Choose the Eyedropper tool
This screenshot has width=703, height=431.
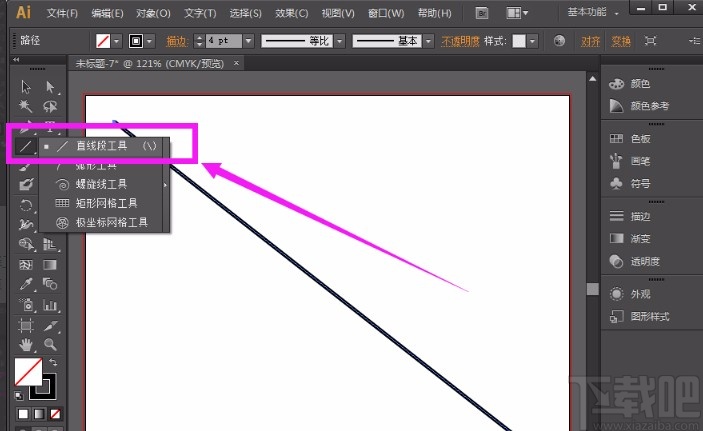tap(26, 284)
